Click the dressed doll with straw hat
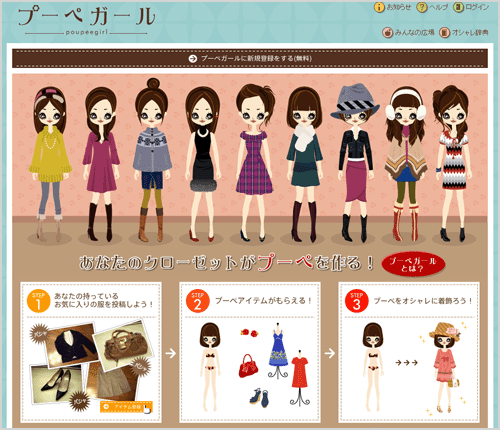The width and height of the screenshot is (500, 430). [445, 368]
